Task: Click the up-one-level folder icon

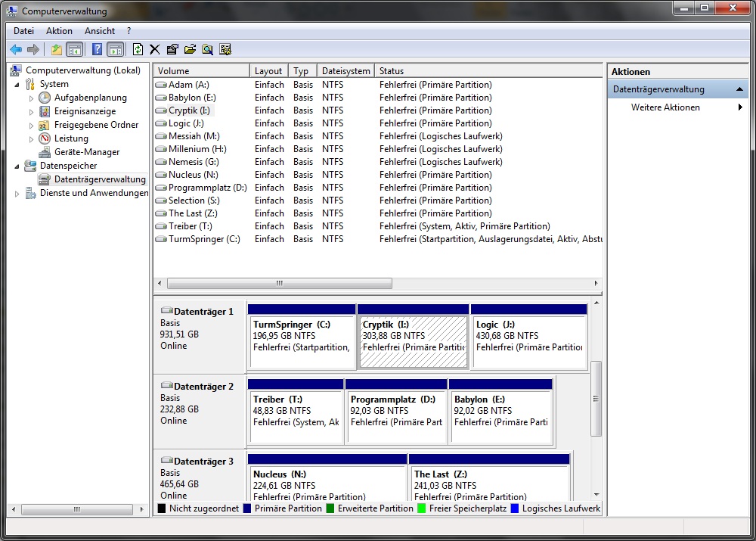Action: click(x=57, y=49)
